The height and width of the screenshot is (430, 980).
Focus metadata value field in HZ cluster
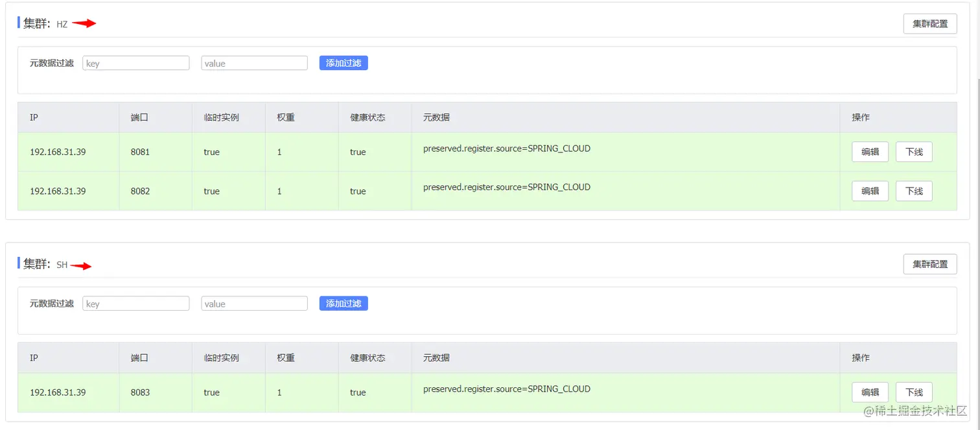coord(254,63)
